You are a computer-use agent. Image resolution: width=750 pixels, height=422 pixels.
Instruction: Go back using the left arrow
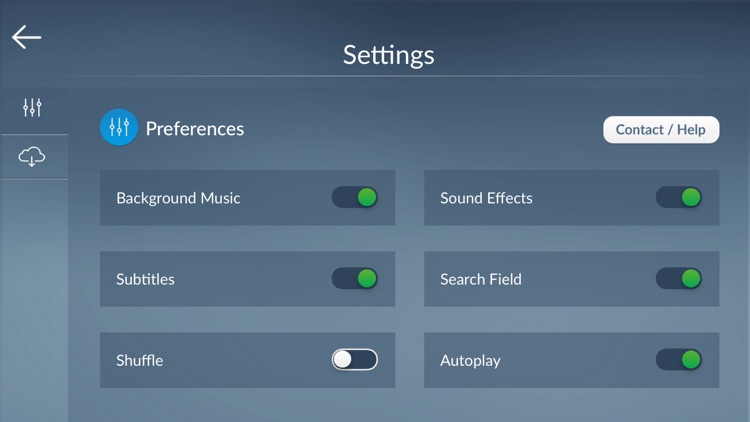pos(26,37)
